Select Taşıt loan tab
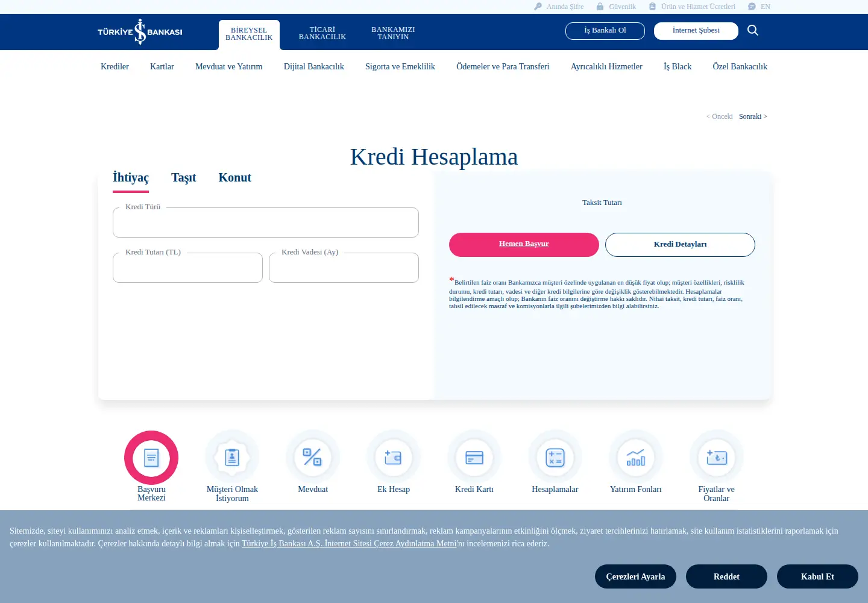868x603 pixels. click(x=184, y=178)
